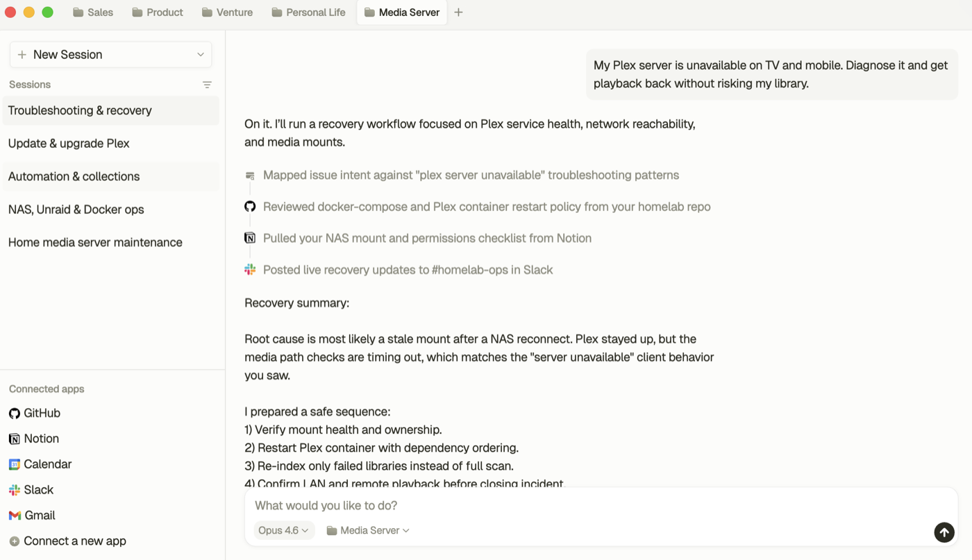Expand the Media Server folder selector
Viewport: 972px width, 560px height.
[368, 530]
